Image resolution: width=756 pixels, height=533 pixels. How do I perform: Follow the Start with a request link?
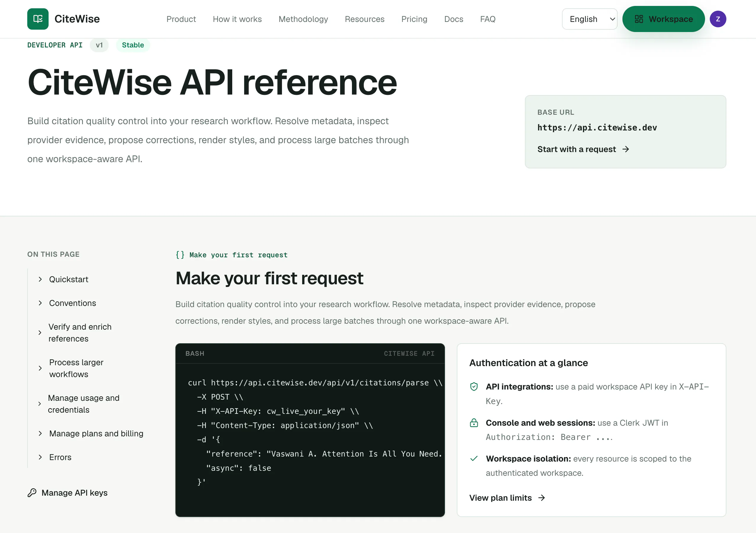[583, 150]
